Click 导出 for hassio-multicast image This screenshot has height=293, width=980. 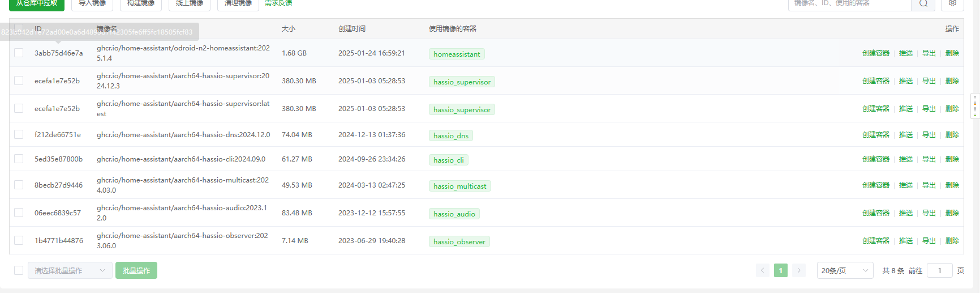click(929, 185)
